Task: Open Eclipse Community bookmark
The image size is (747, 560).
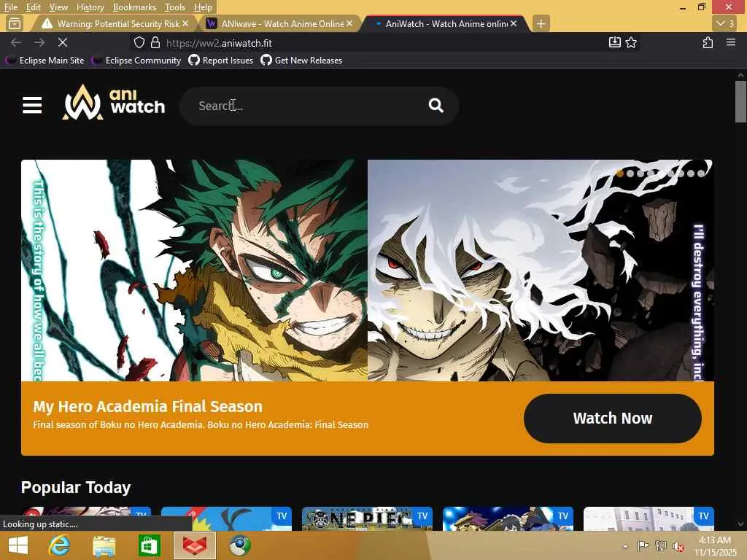Action: (137, 61)
